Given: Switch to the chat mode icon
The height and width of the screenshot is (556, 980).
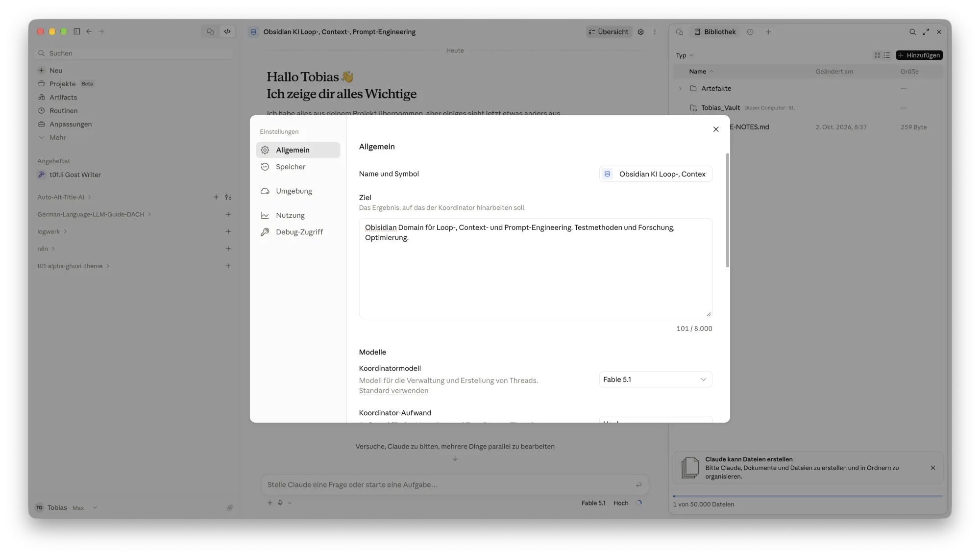Looking at the screenshot, I should click(210, 31).
